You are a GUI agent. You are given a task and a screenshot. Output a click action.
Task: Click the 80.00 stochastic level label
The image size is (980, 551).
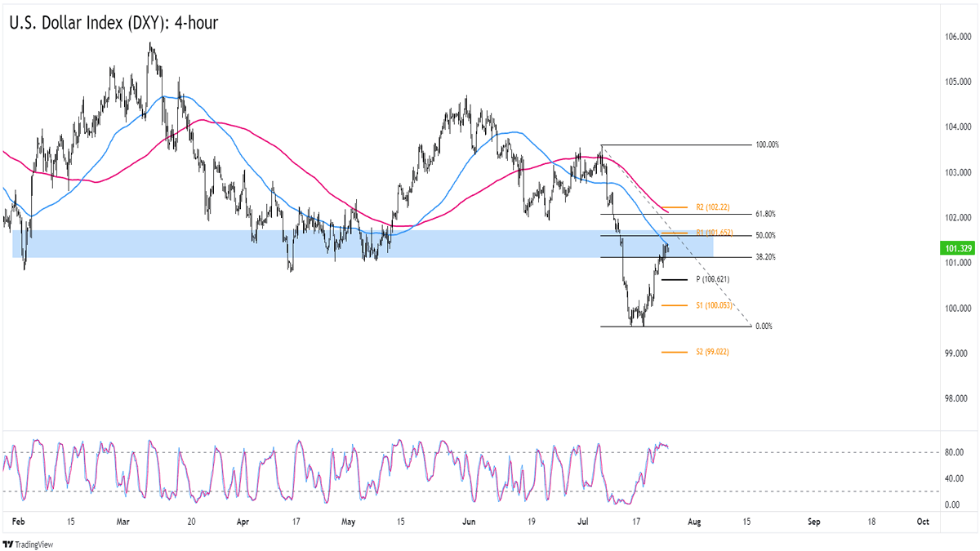click(x=953, y=452)
